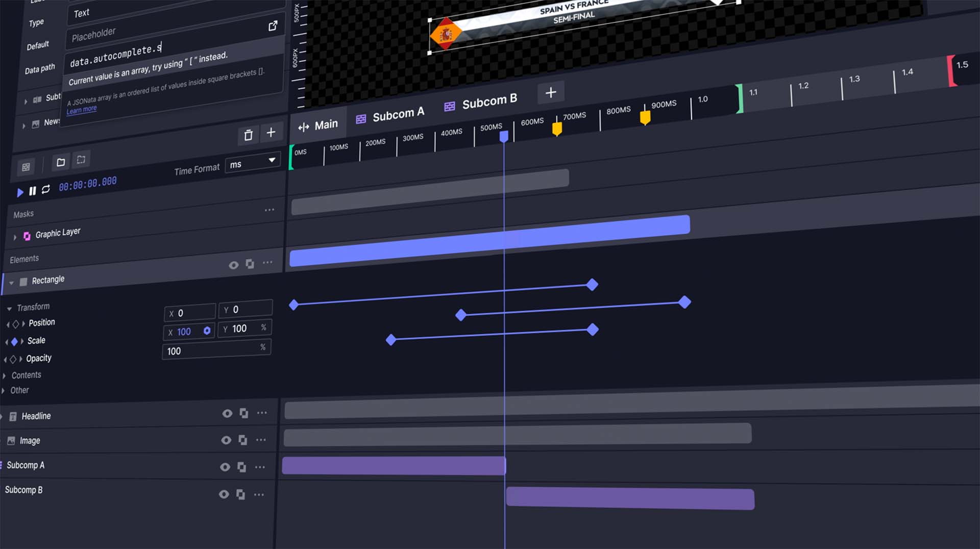Select the Subcomp A purple timeline clip
The image size is (980, 549).
pyautogui.click(x=394, y=465)
